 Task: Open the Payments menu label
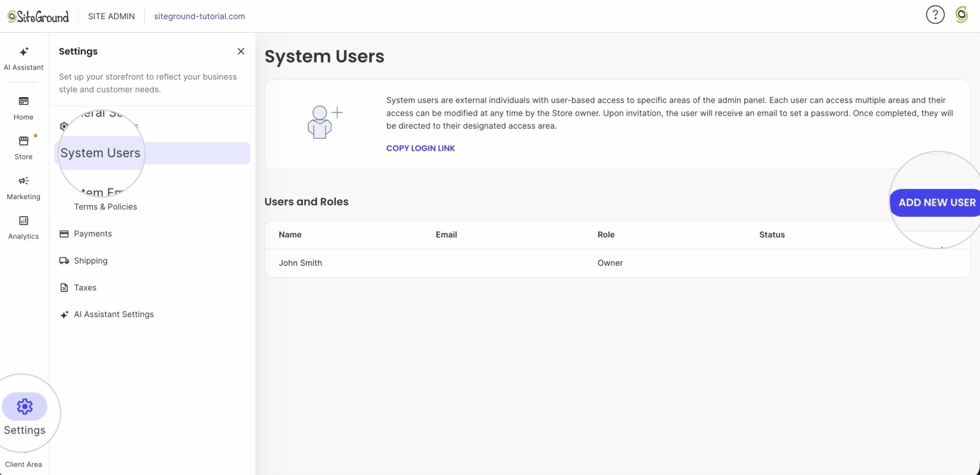(93, 234)
